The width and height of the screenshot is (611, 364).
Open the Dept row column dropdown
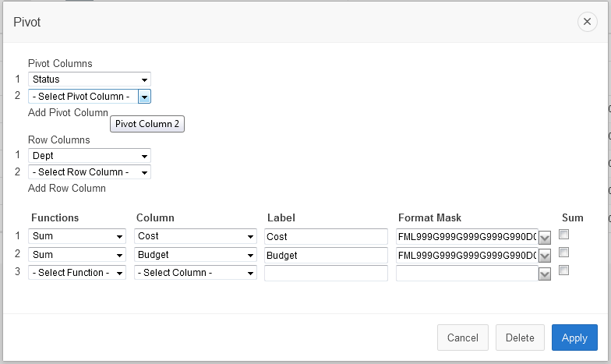point(90,156)
